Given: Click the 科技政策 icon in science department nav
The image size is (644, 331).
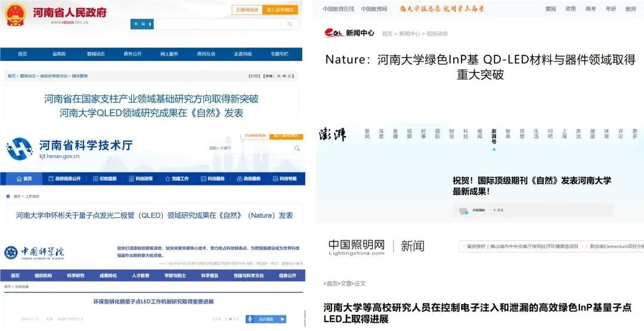Looking at the screenshot, I should (x=131, y=179).
